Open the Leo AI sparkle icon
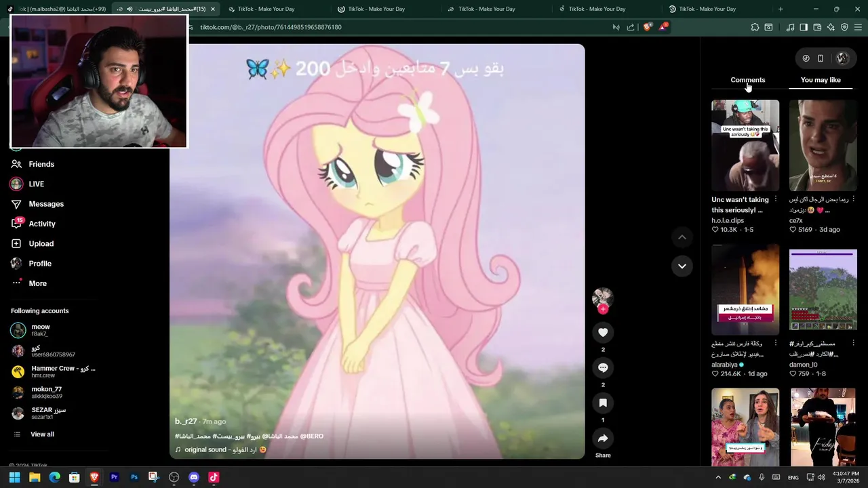Image resolution: width=868 pixels, height=488 pixels. [831, 27]
